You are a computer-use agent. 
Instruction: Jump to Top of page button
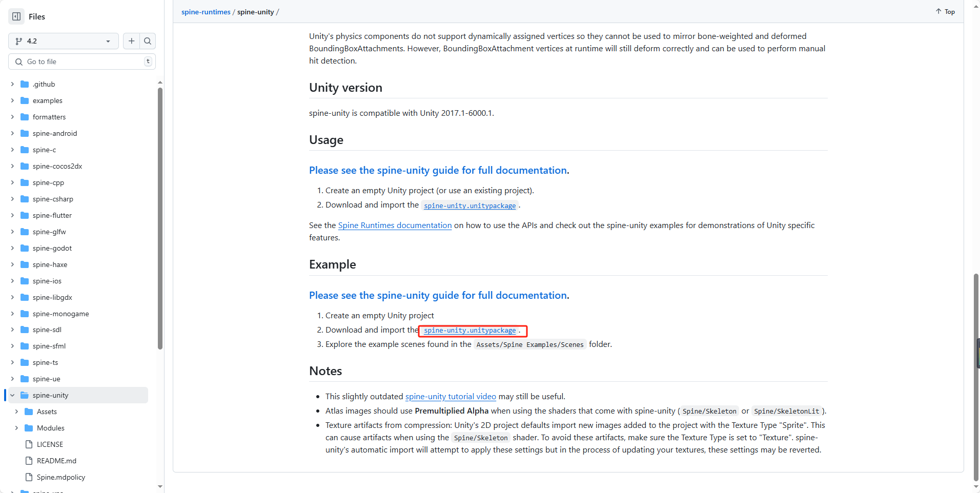click(945, 11)
